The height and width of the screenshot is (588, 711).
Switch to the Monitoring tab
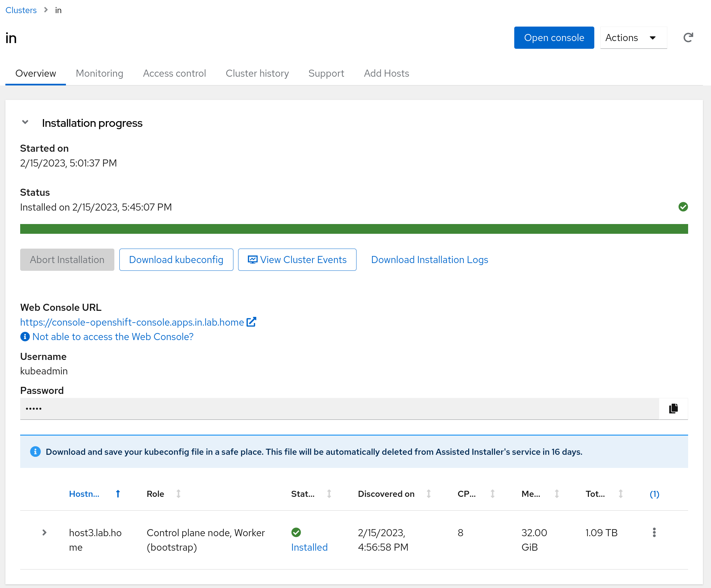(99, 73)
